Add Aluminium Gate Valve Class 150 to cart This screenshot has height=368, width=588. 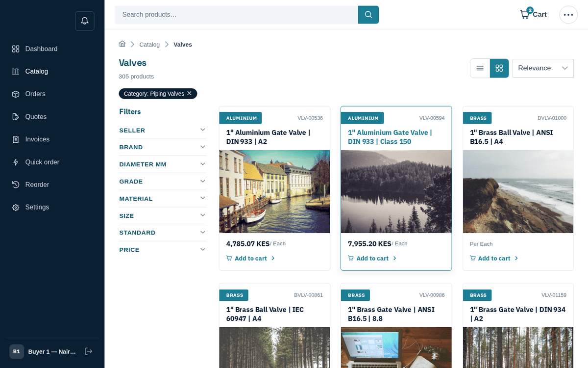tap(372, 258)
